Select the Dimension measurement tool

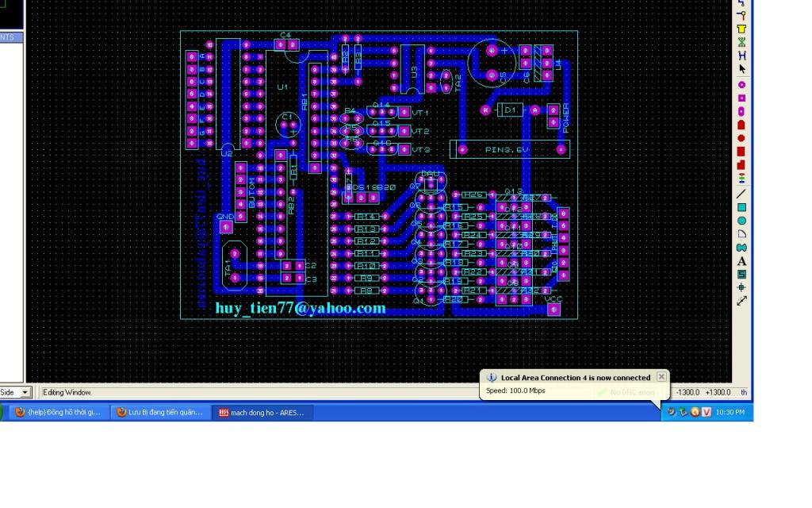point(741,301)
